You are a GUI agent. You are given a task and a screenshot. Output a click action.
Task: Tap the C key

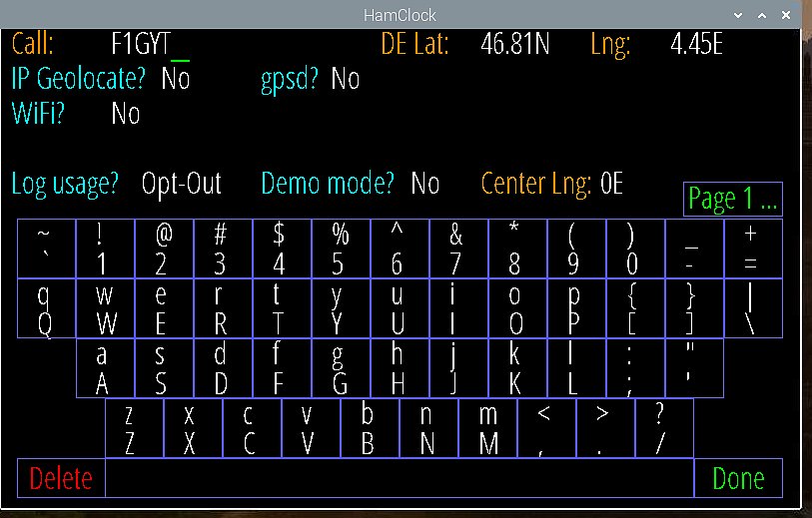click(x=253, y=428)
